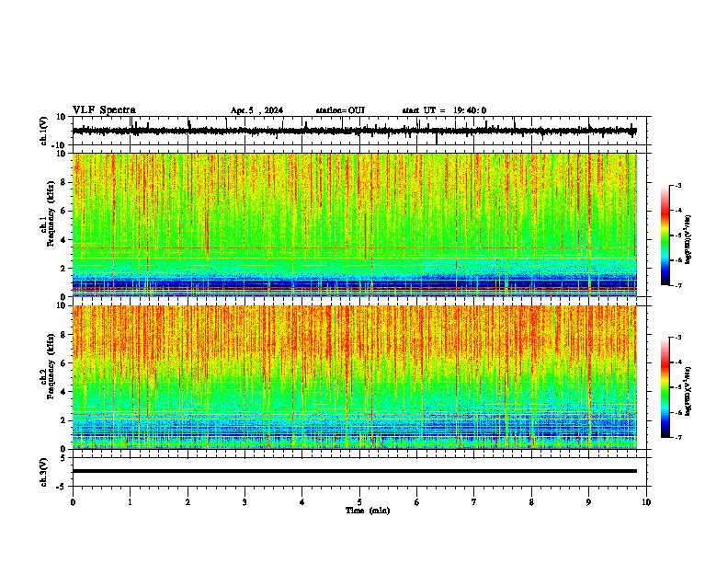Click the ch.2 colorbar "log(PSD)" label
Screen dimensions: 728x563
pyautogui.click(x=688, y=391)
